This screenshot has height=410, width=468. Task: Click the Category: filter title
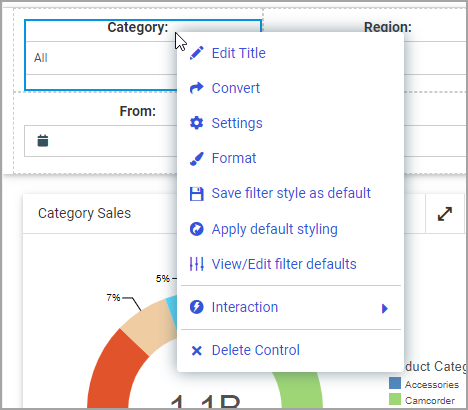[138, 27]
